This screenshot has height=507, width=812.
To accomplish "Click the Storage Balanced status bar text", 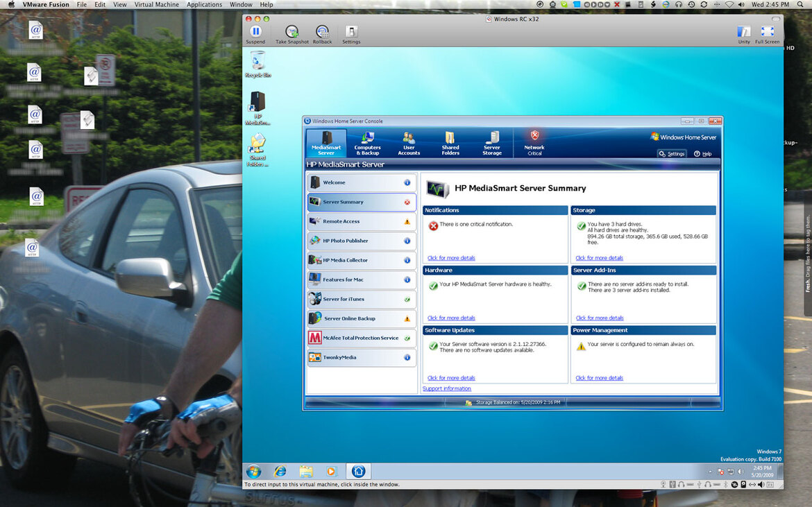I will [517, 402].
